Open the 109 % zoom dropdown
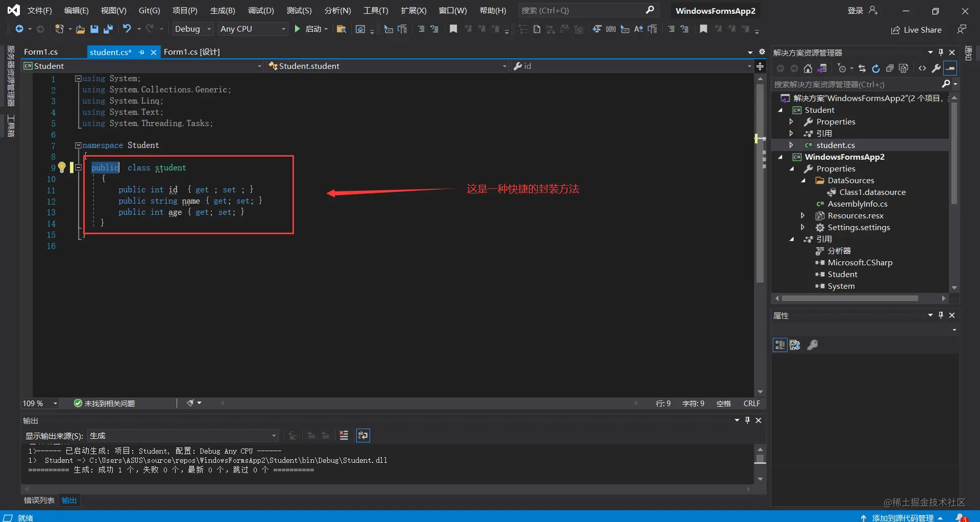 pyautogui.click(x=40, y=403)
